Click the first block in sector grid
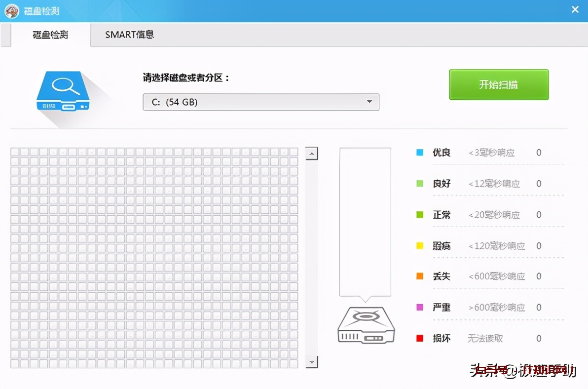The image size is (588, 389). (x=15, y=152)
